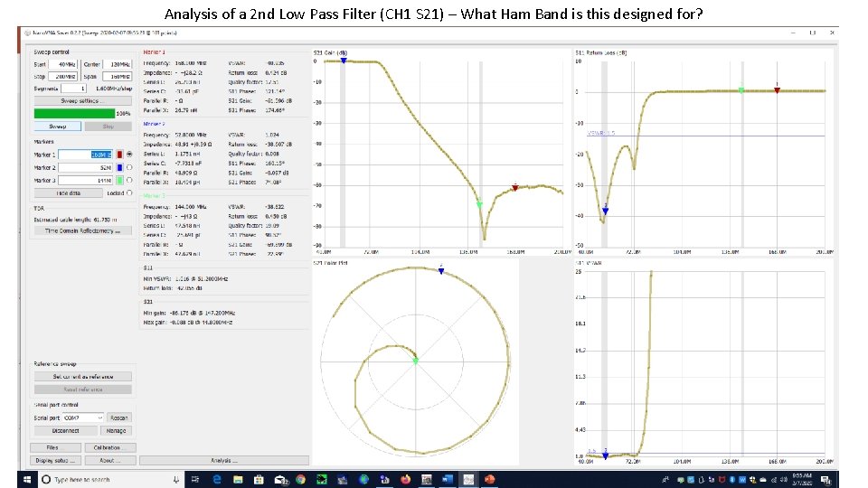Image resolution: width=868 pixels, height=488 pixels.
Task: Toggle the Locked radio option
Action: (x=129, y=193)
